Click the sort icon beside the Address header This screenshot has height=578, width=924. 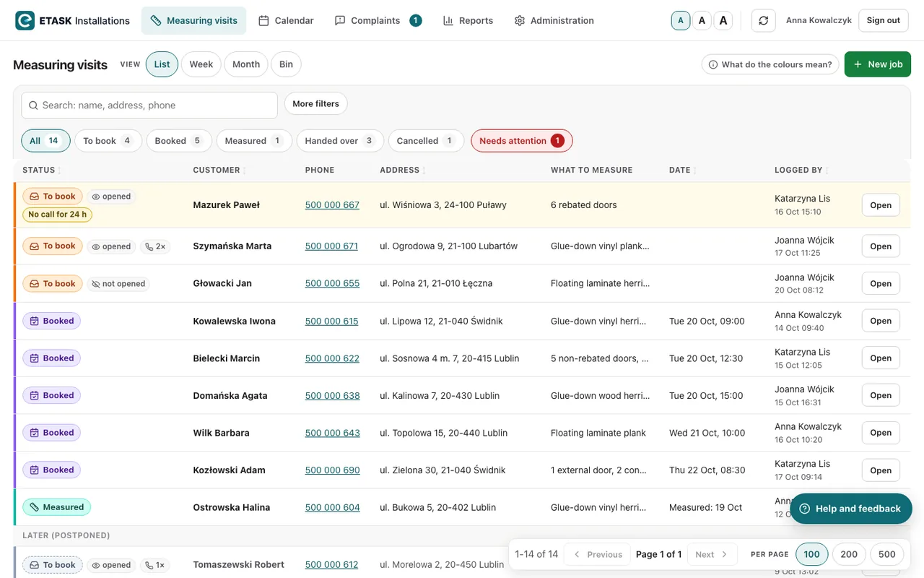[x=424, y=171]
